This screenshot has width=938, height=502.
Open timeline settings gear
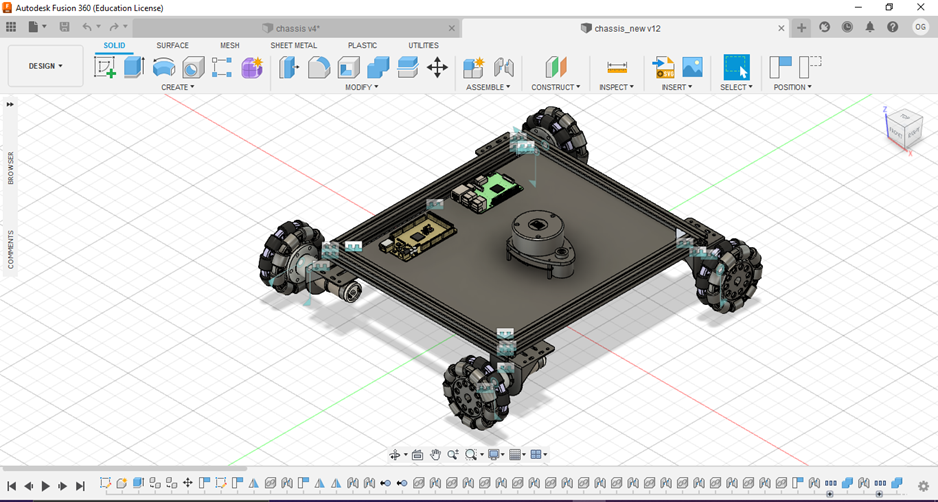pos(923,485)
